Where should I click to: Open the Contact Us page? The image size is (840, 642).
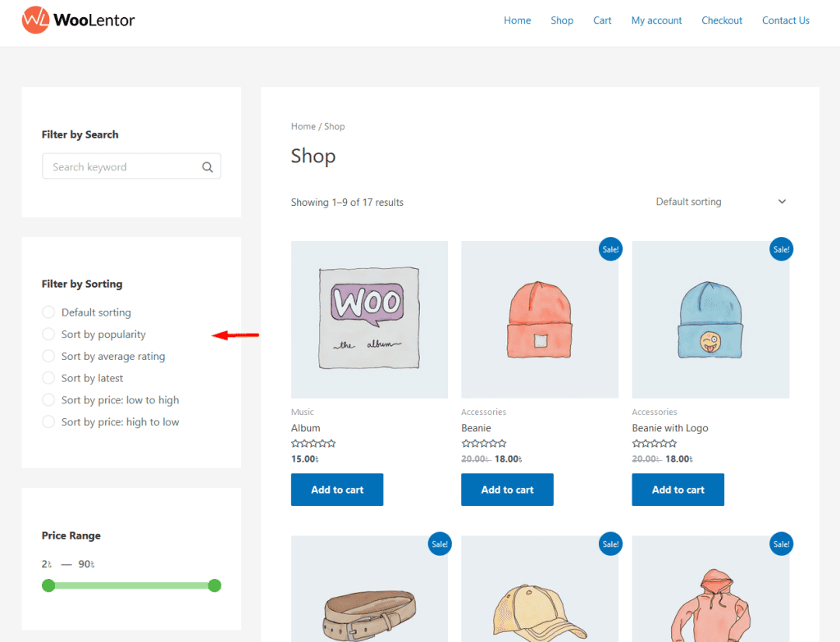point(785,20)
